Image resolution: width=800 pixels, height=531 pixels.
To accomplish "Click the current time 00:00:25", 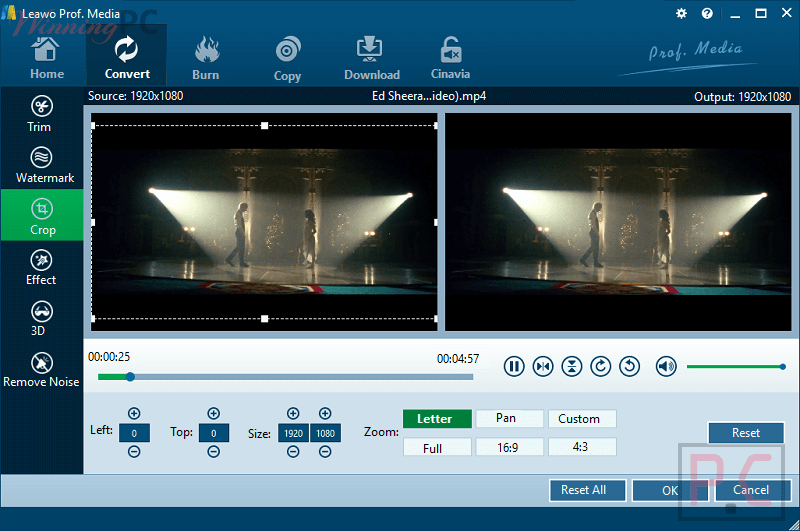I will [109, 357].
